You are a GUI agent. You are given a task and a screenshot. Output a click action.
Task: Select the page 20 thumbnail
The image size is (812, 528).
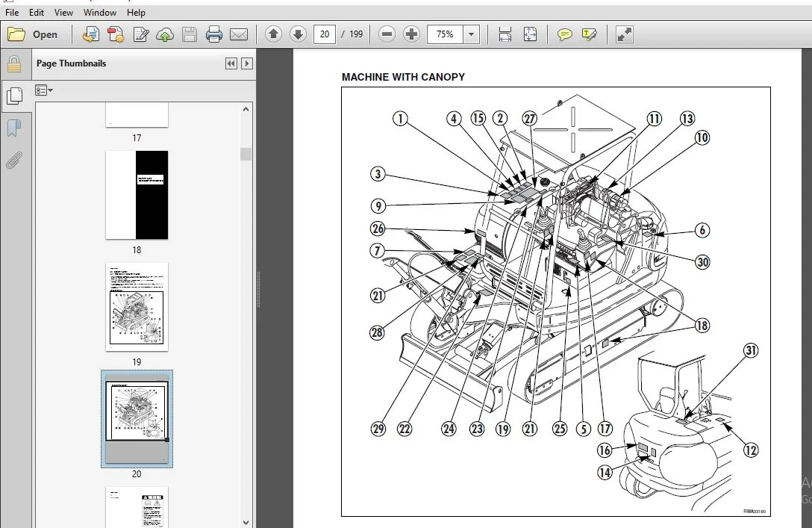pyautogui.click(x=137, y=419)
